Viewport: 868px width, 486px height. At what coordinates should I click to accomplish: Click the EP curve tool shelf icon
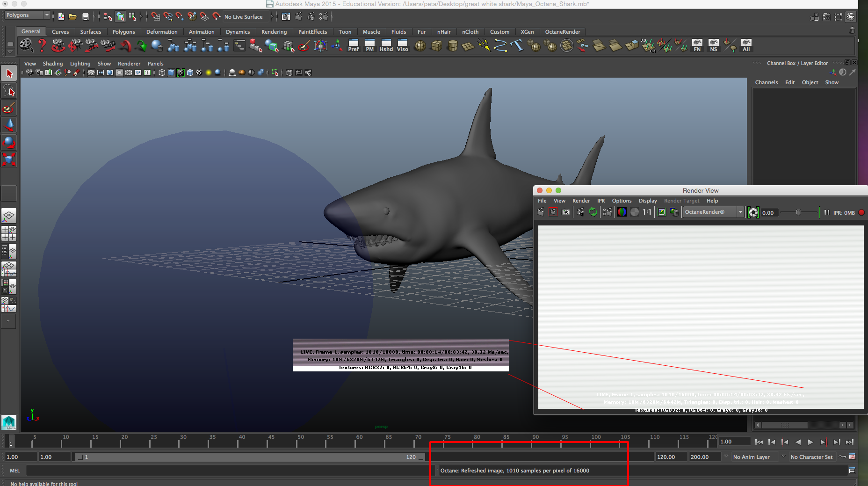pos(500,45)
